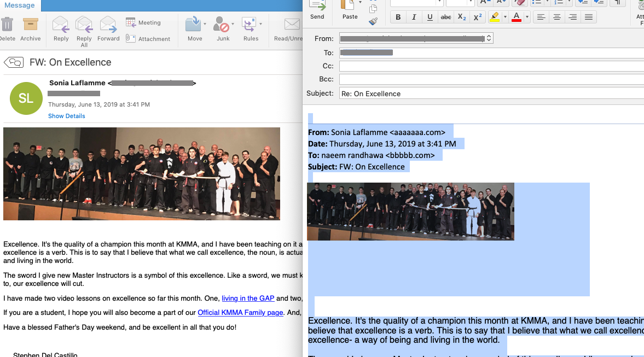Justify the text

(589, 17)
